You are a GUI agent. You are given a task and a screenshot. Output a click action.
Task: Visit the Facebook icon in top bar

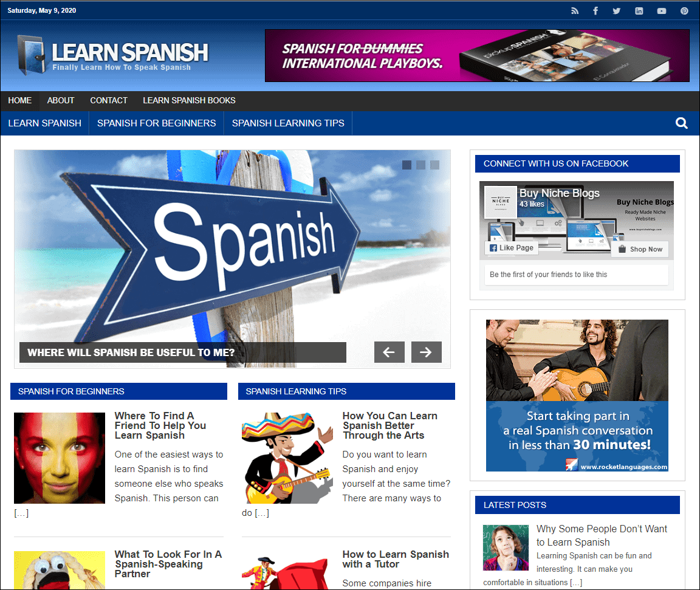595,11
